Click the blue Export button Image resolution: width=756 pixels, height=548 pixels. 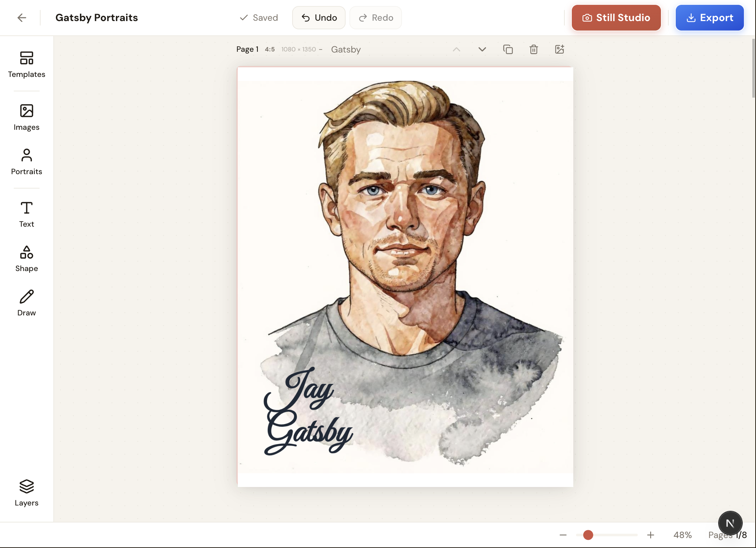click(710, 18)
